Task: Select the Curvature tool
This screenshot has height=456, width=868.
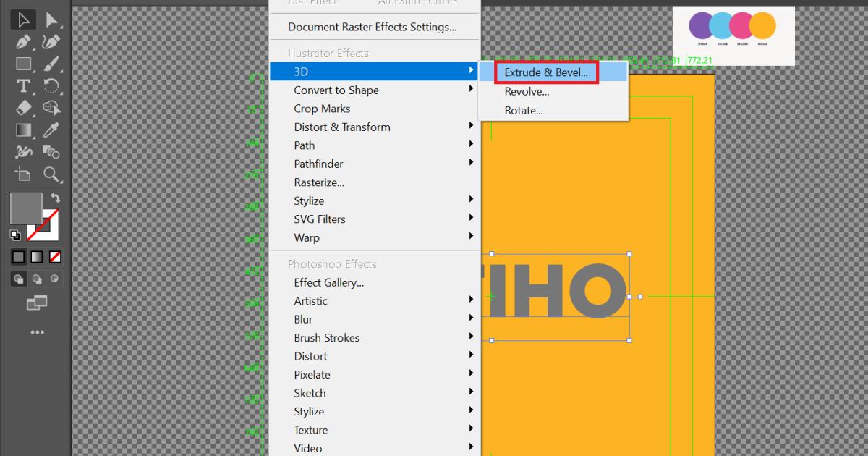Action: pyautogui.click(x=51, y=42)
